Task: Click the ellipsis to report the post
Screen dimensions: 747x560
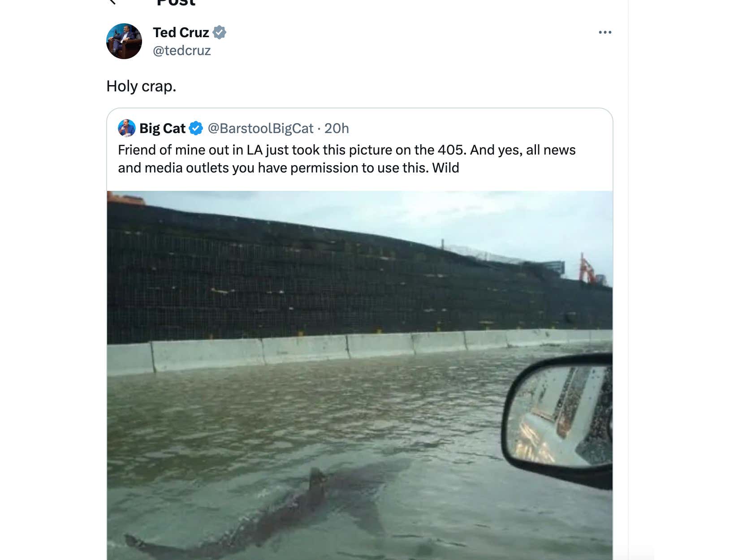Action: [x=605, y=32]
